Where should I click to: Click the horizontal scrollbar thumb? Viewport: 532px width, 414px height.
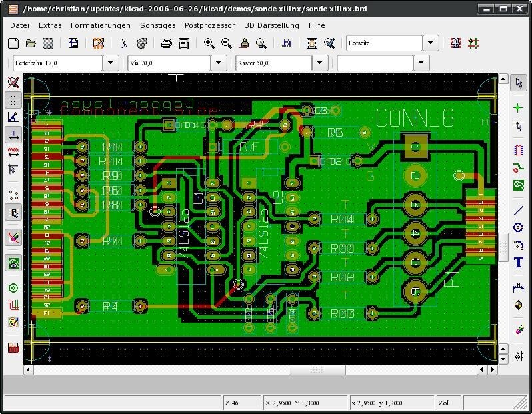(317, 370)
